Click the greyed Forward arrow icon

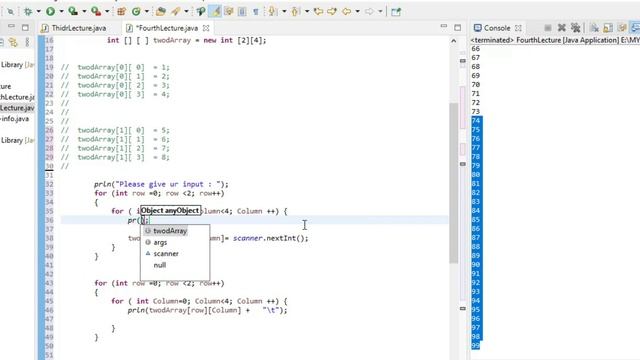pos(369,11)
